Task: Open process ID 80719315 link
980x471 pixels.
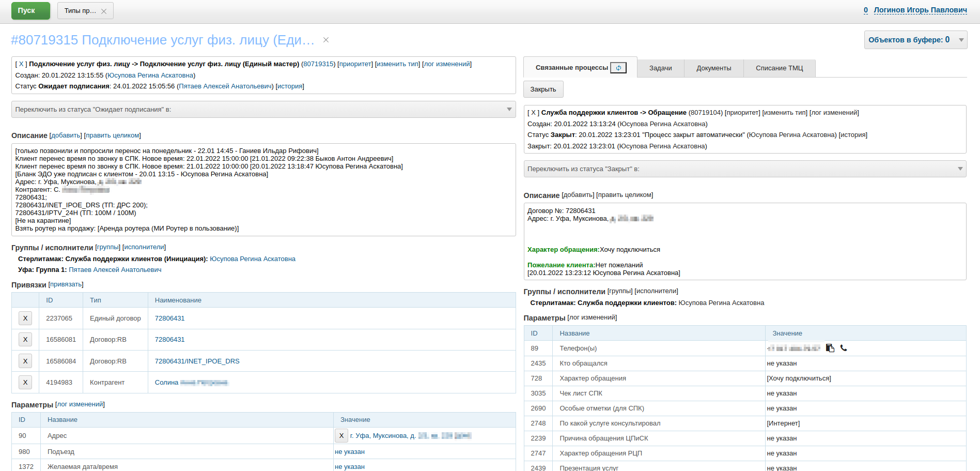Action: click(x=318, y=64)
